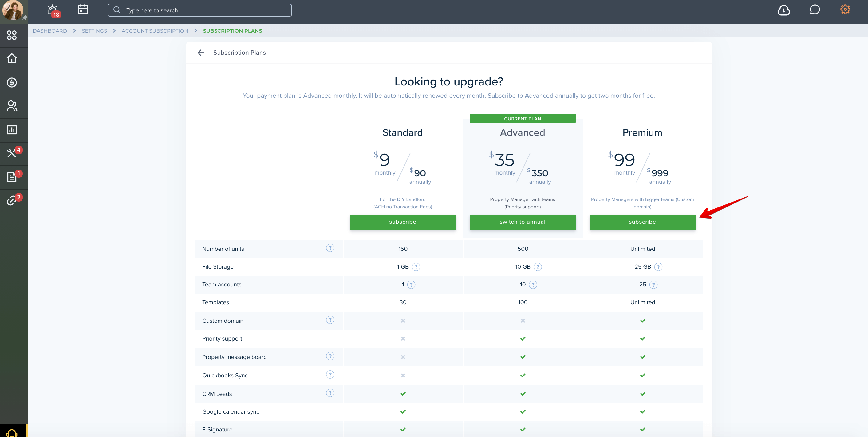The width and height of the screenshot is (868, 437).
Task: Click the 'Templates' row label
Action: tap(215, 303)
